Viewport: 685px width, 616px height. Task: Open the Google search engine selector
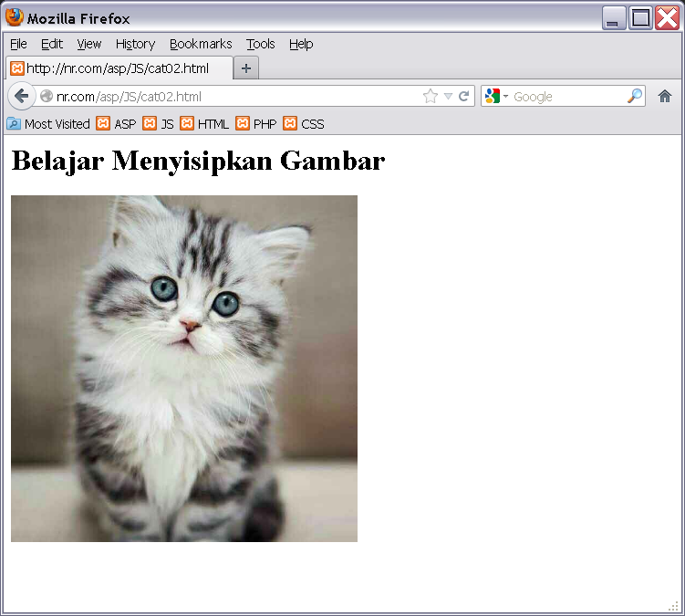[496, 96]
